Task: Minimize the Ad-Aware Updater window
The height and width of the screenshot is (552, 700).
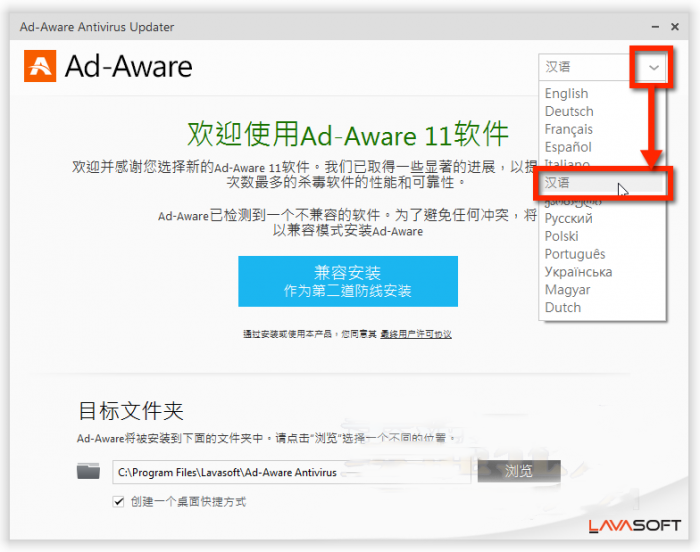Action: [x=655, y=27]
